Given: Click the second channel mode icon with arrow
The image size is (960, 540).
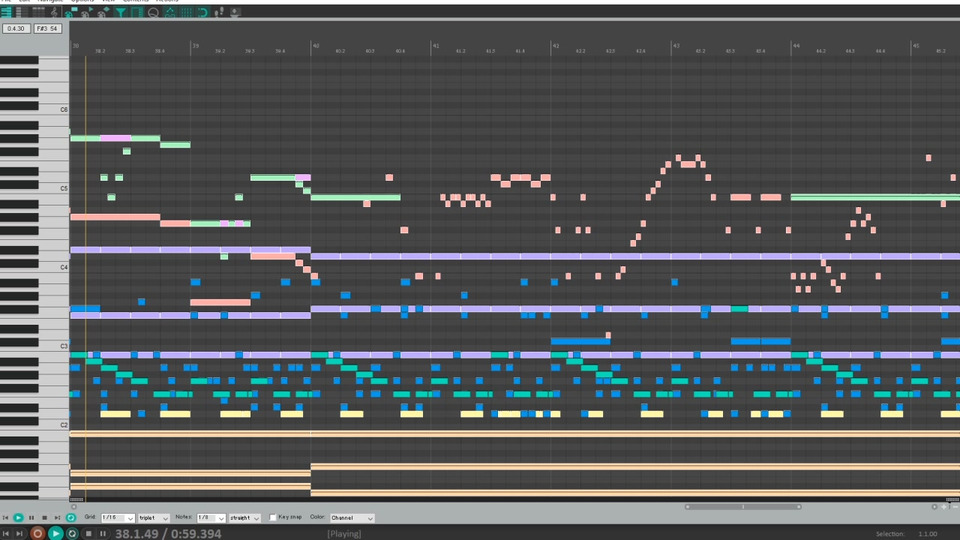Looking at the screenshot, I should (87, 12).
